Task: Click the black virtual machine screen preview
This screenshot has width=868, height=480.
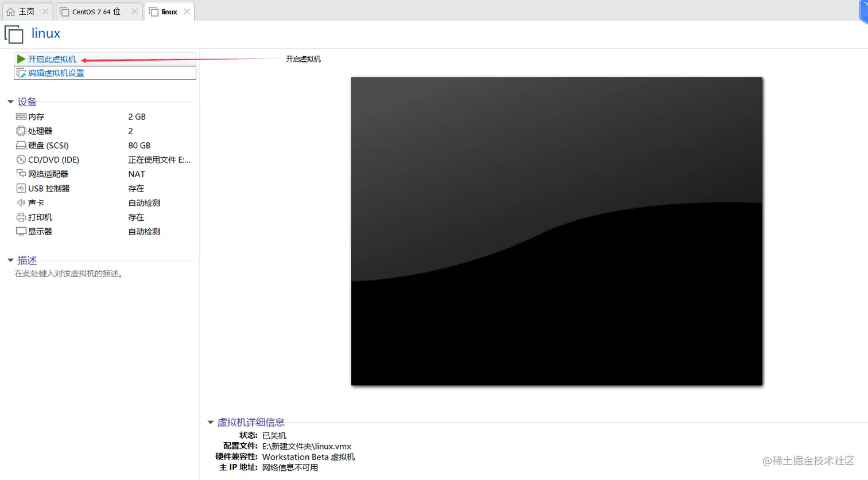Action: 557,231
